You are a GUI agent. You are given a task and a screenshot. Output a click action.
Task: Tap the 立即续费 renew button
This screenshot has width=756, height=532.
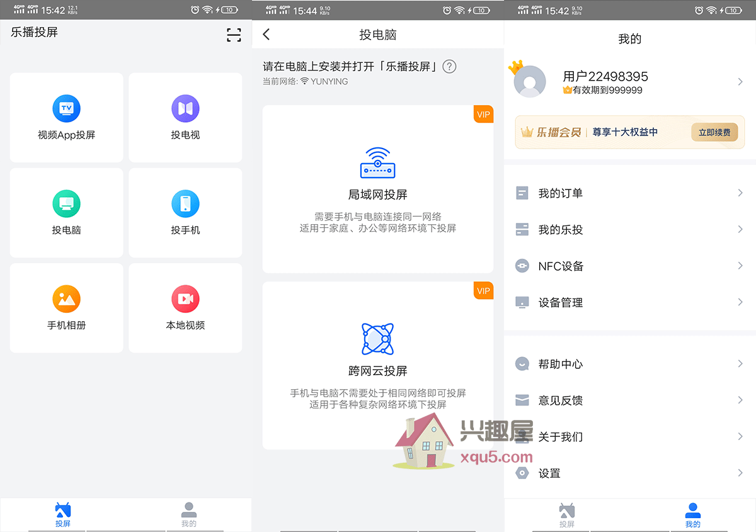point(714,132)
